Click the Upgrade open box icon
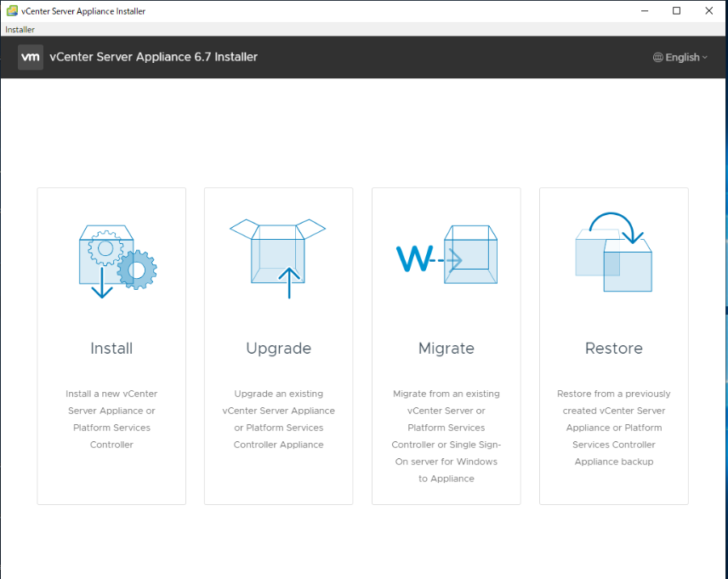Viewport: 728px width, 579px height. tap(277, 258)
